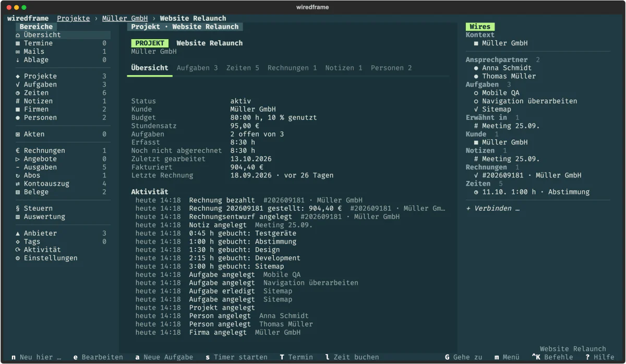Click the euro icon beside Rechnungen in sidebar
This screenshot has width=626, height=364.
tap(18, 151)
